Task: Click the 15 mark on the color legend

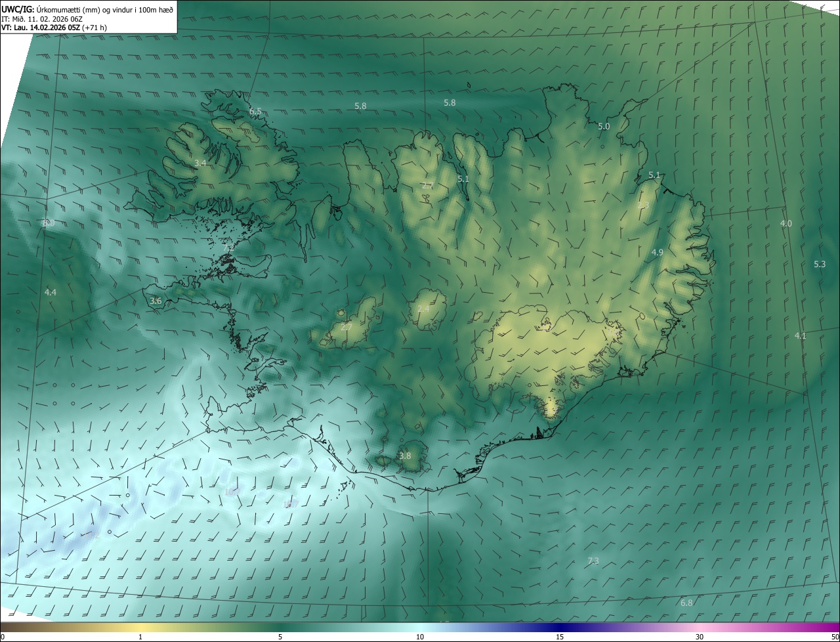Action: pyautogui.click(x=560, y=637)
